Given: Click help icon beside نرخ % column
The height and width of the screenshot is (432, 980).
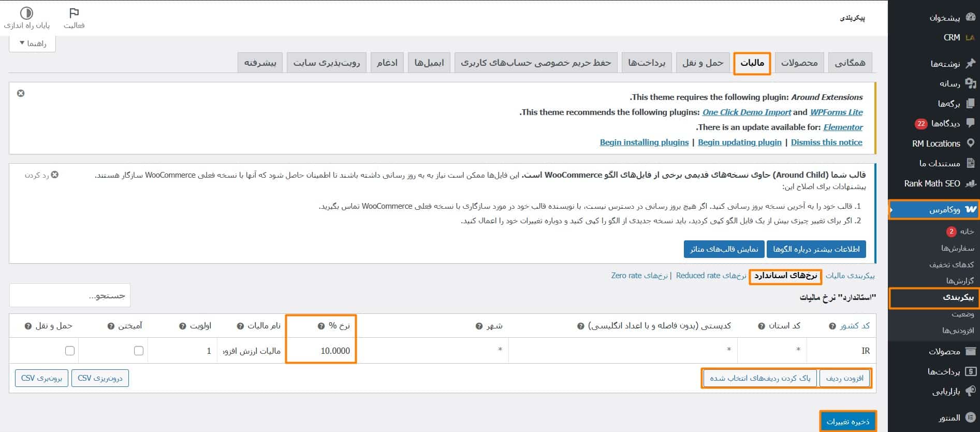Looking at the screenshot, I should click(321, 326).
